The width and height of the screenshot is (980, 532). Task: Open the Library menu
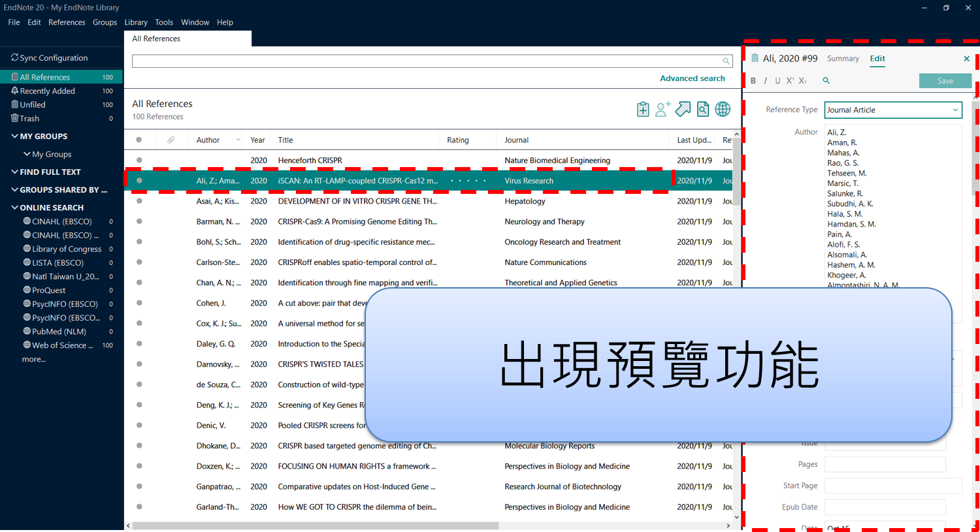pyautogui.click(x=136, y=22)
